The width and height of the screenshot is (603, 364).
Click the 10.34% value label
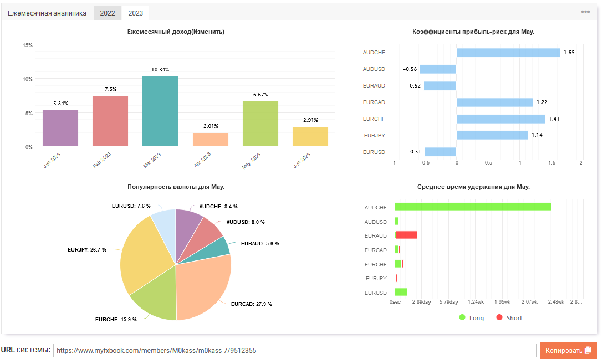(x=160, y=70)
